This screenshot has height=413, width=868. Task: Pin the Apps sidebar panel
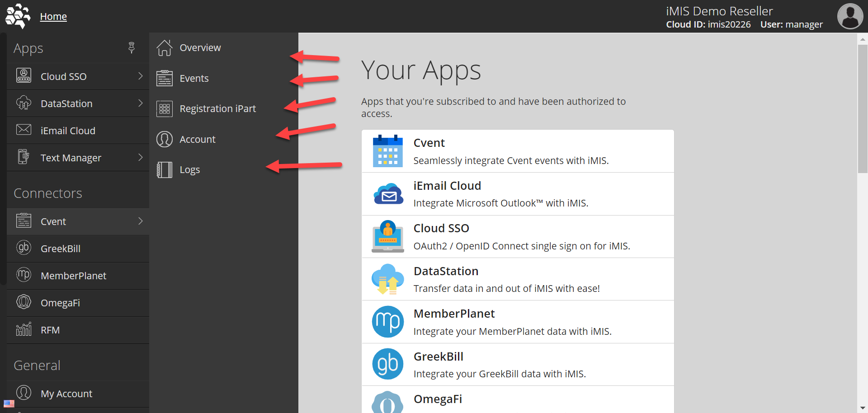(132, 47)
